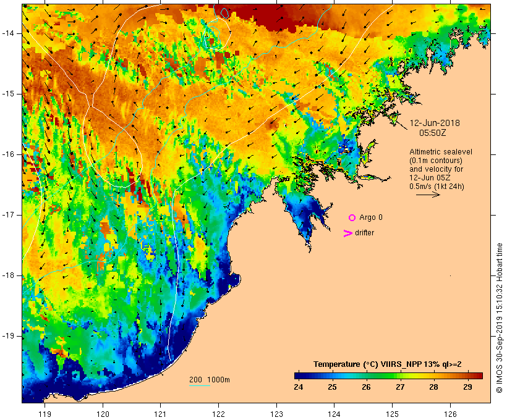Click the longitude axis label 123
The image size is (507, 420).
[x=276, y=414]
